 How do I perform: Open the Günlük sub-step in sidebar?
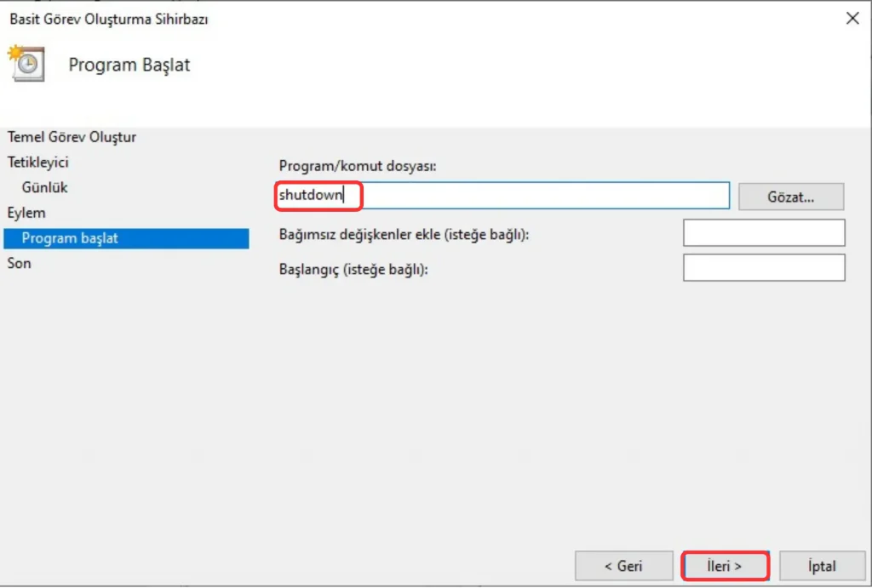(45, 187)
